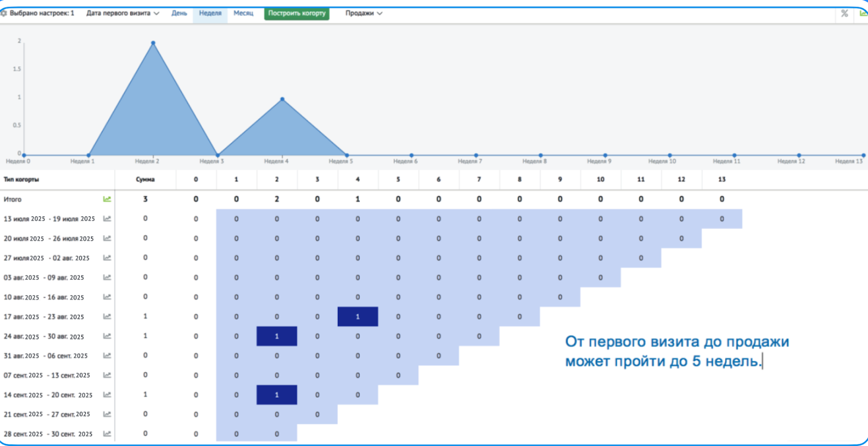Switch grouping to День
The image size is (868, 446).
pos(179,13)
